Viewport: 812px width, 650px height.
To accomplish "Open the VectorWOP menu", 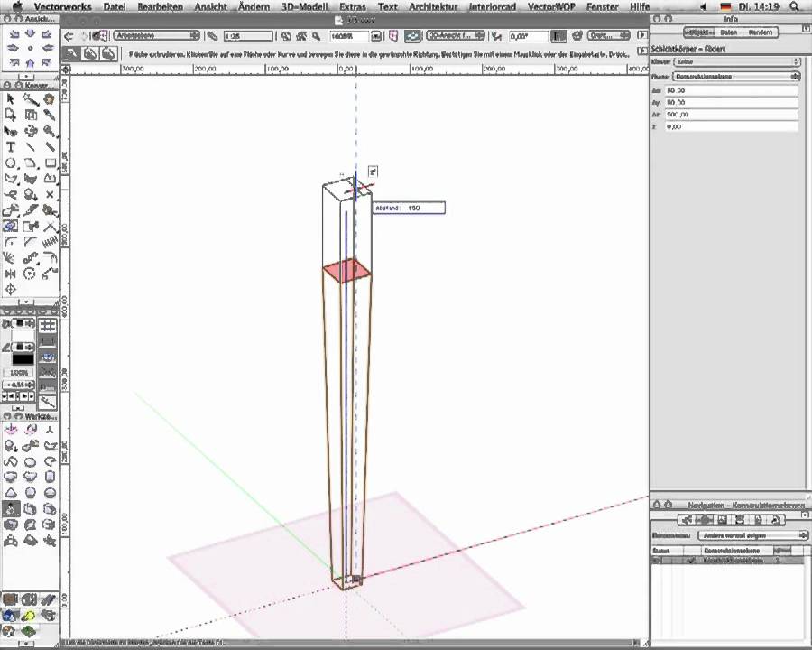I will pos(551,6).
